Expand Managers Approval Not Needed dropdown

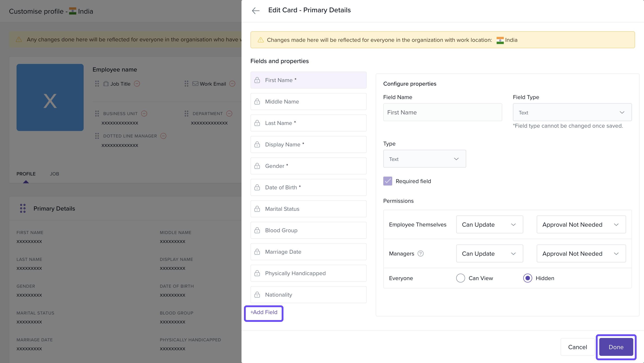[x=581, y=253]
